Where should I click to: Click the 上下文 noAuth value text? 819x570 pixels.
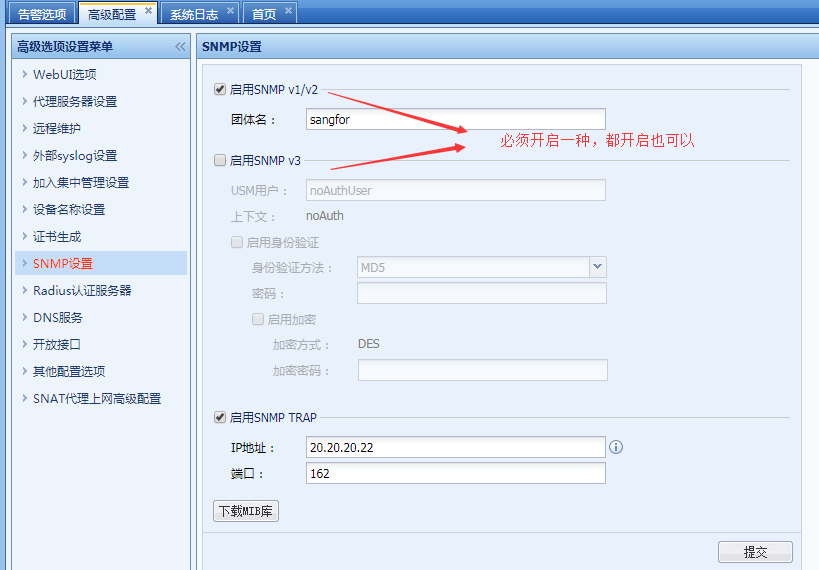click(324, 216)
